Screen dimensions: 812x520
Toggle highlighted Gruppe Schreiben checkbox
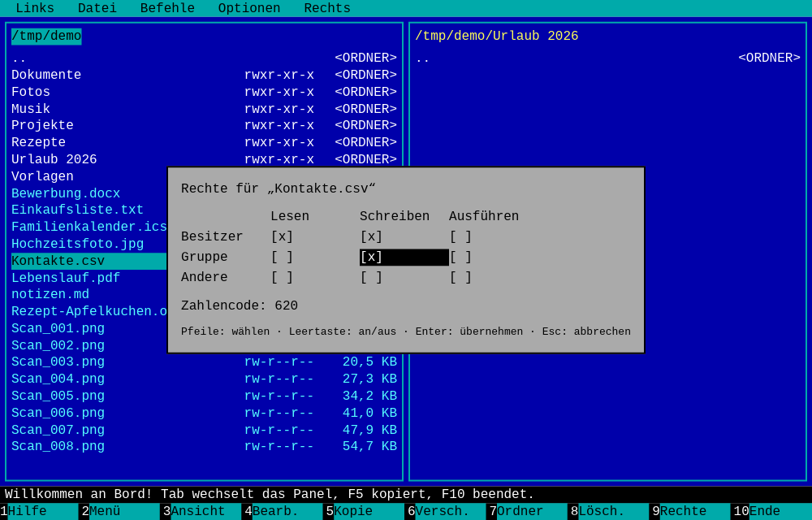coord(404,257)
